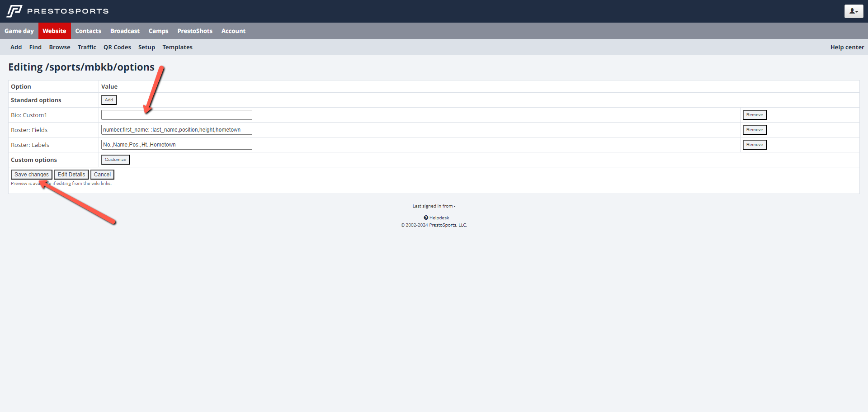Screen dimensions: 868x412
Task: Go to the PrestoShots tab
Action: point(195,31)
